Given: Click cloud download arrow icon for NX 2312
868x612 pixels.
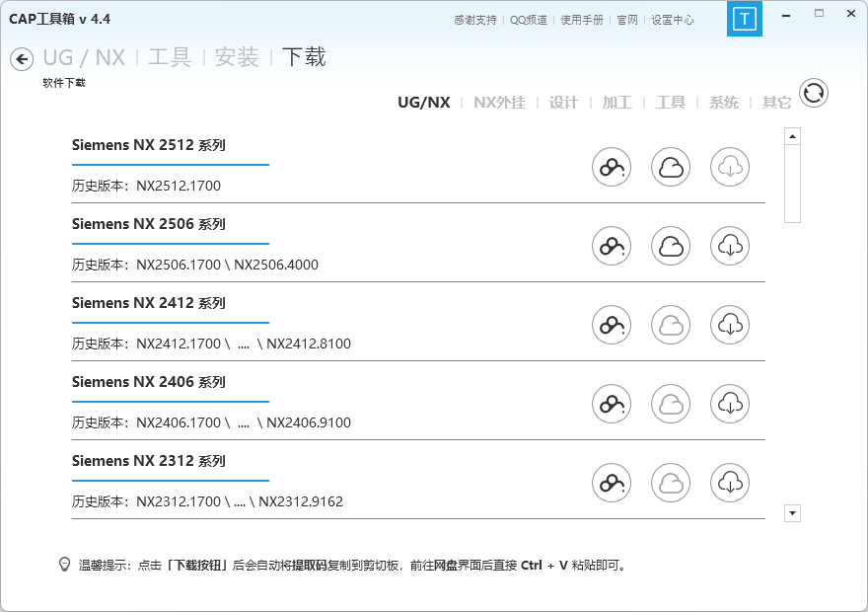Looking at the screenshot, I should [730, 483].
